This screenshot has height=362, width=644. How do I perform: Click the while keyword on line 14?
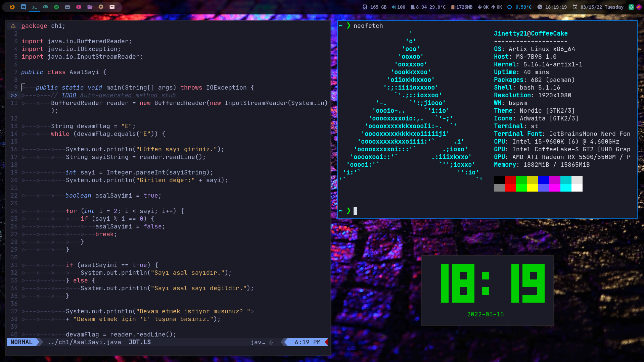click(60, 134)
